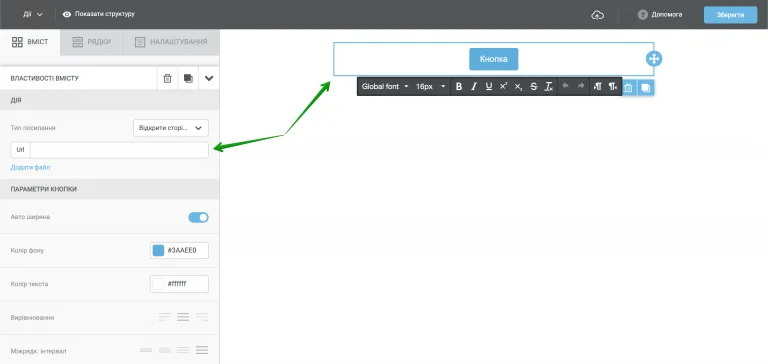The width and height of the screenshot is (768, 364).
Task: Collapse the Властивості вмісту panel
Action: point(209,78)
